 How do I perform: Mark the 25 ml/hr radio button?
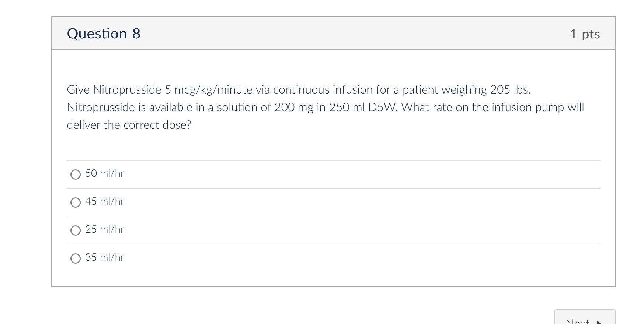pyautogui.click(x=76, y=230)
